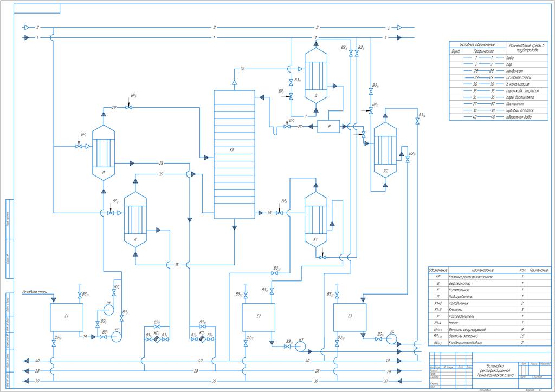Click the water line 1 inlet arrow

[x=26, y=37]
